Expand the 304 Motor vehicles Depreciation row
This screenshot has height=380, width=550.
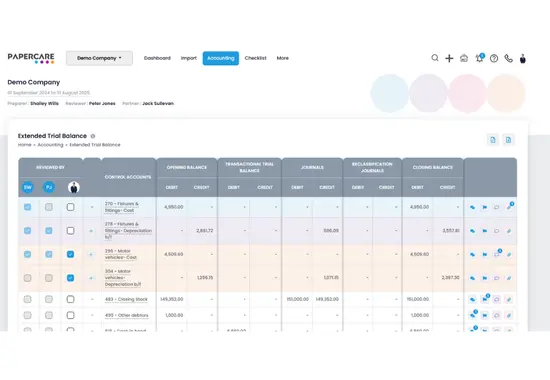tap(91, 278)
